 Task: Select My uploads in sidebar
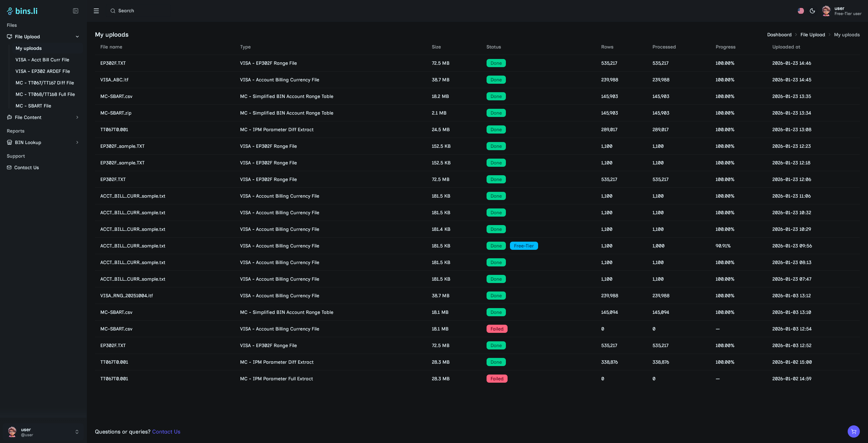tap(28, 48)
